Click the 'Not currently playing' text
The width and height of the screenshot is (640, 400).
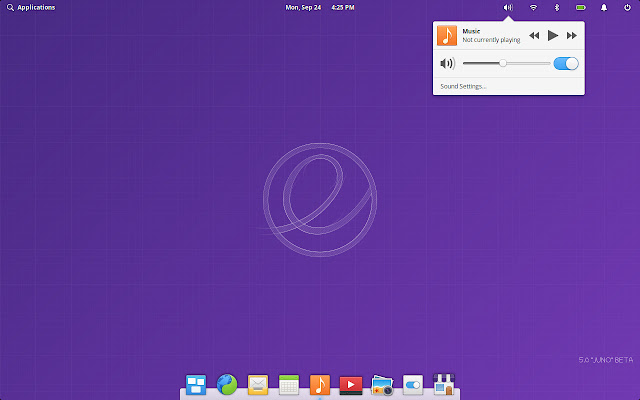coord(491,40)
